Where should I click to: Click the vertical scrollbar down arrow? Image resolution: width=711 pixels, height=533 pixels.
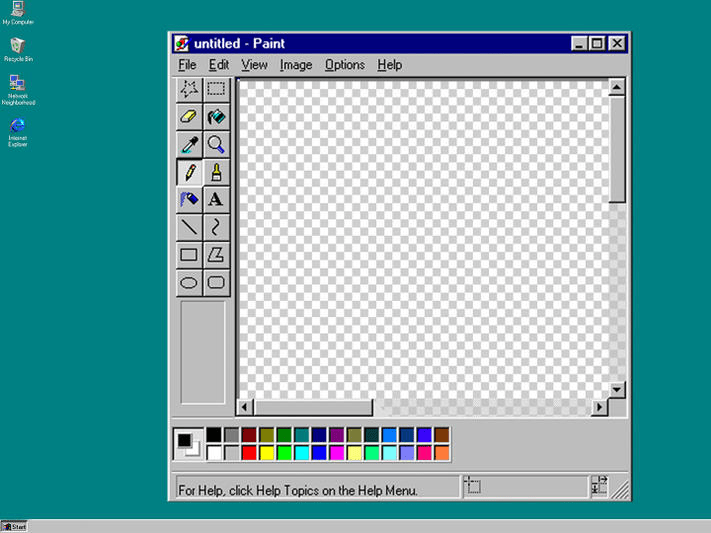tap(616, 390)
